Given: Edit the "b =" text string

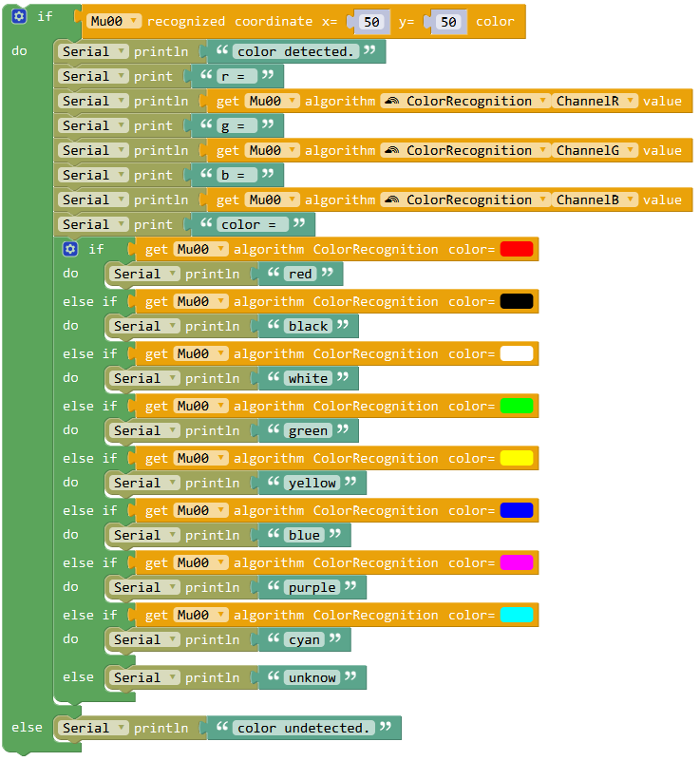Looking at the screenshot, I should pos(236,175).
